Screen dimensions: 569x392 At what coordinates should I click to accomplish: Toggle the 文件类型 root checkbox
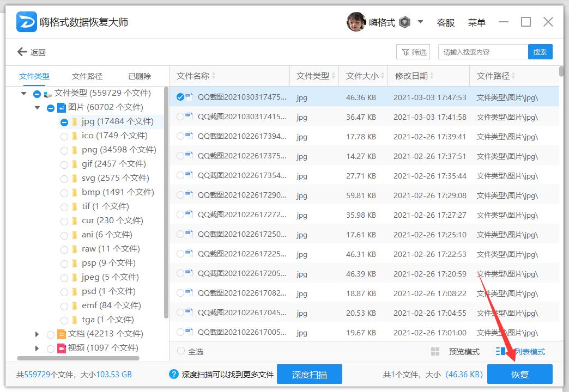point(37,94)
